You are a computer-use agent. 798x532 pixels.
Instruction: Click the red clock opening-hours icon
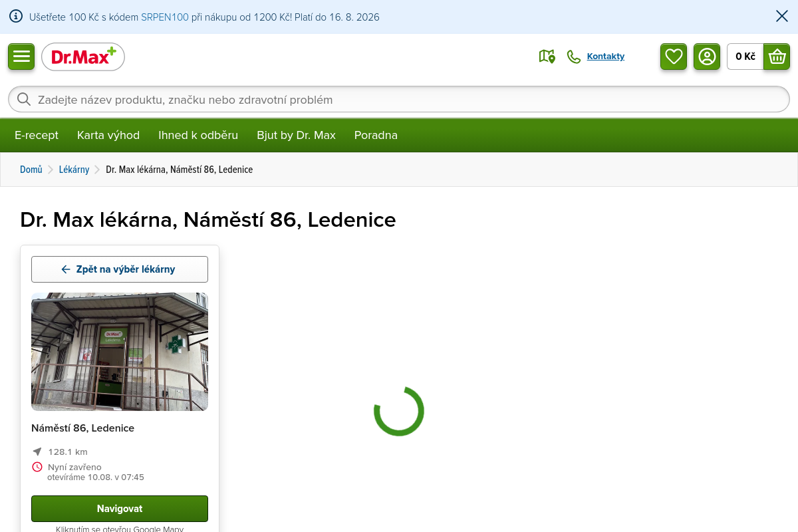[37, 467]
